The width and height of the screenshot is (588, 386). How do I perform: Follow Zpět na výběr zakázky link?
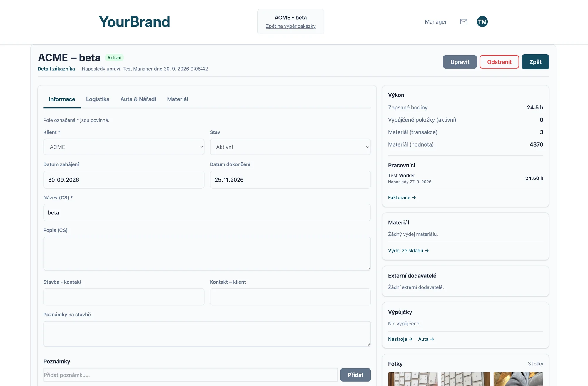290,26
